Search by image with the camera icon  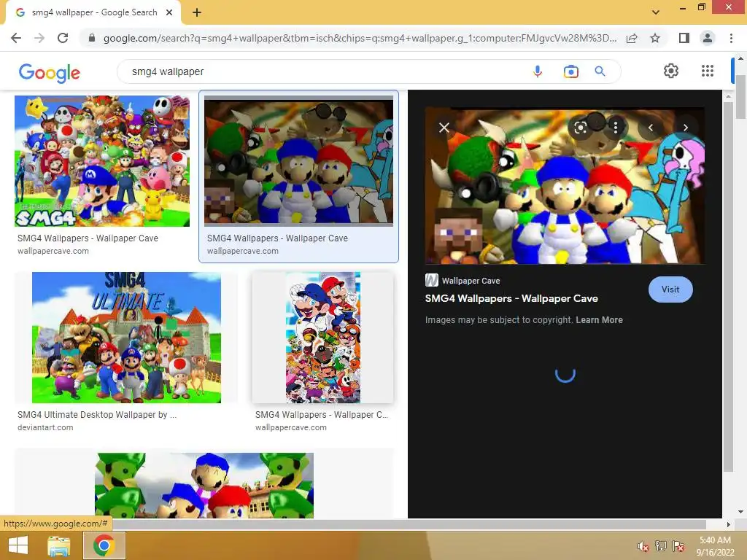tap(570, 71)
